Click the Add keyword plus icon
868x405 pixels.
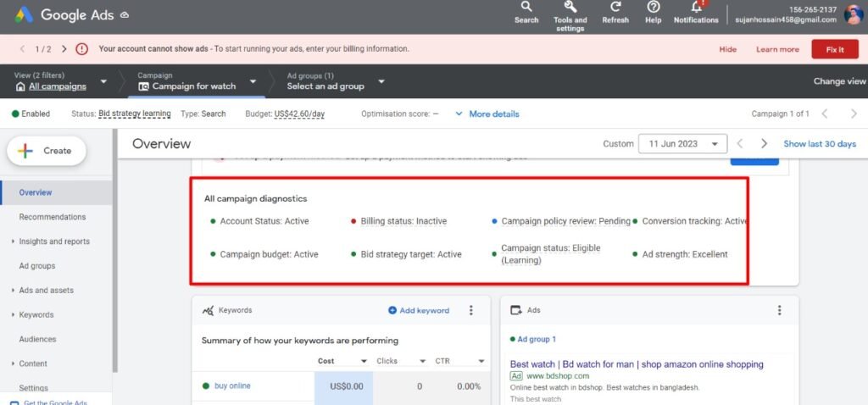coord(392,311)
